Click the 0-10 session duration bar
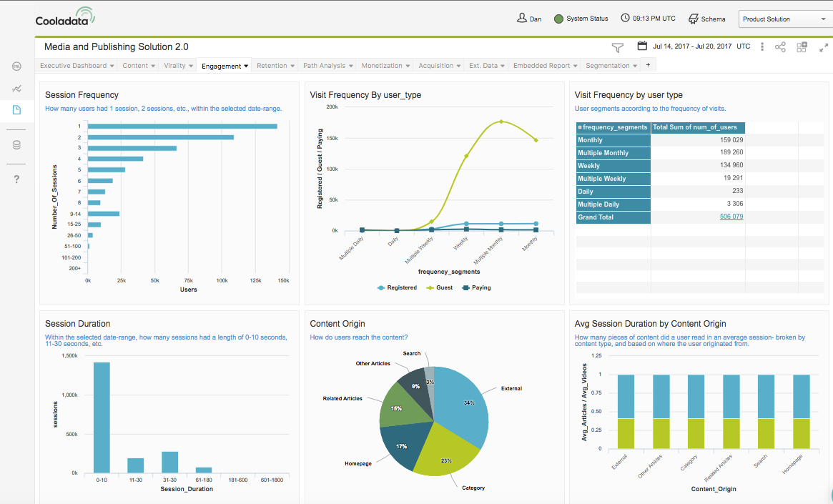 point(102,417)
